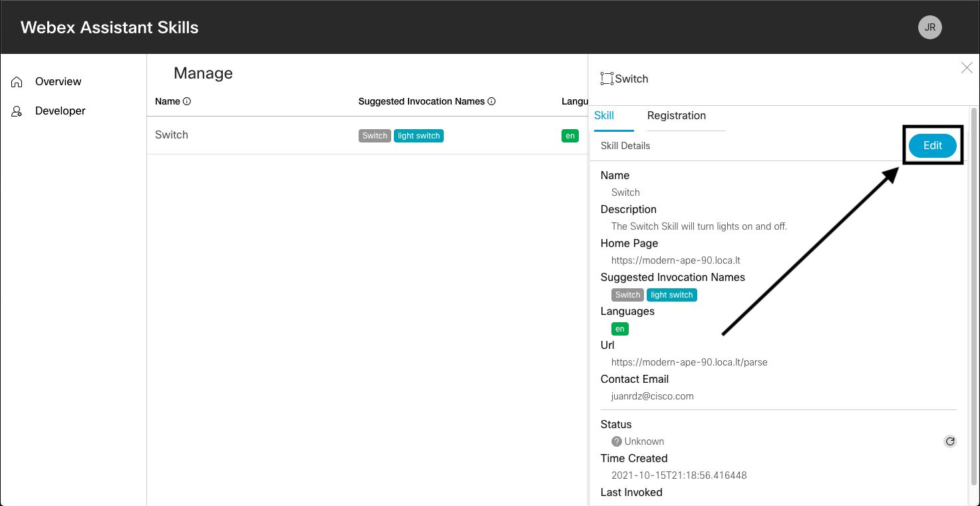Close the Switch details panel

967,67
